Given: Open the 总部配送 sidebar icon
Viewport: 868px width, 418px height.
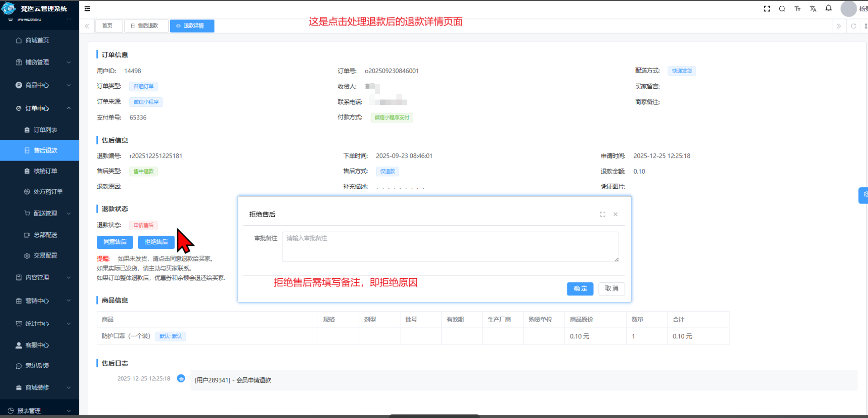Looking at the screenshot, I should [27, 235].
